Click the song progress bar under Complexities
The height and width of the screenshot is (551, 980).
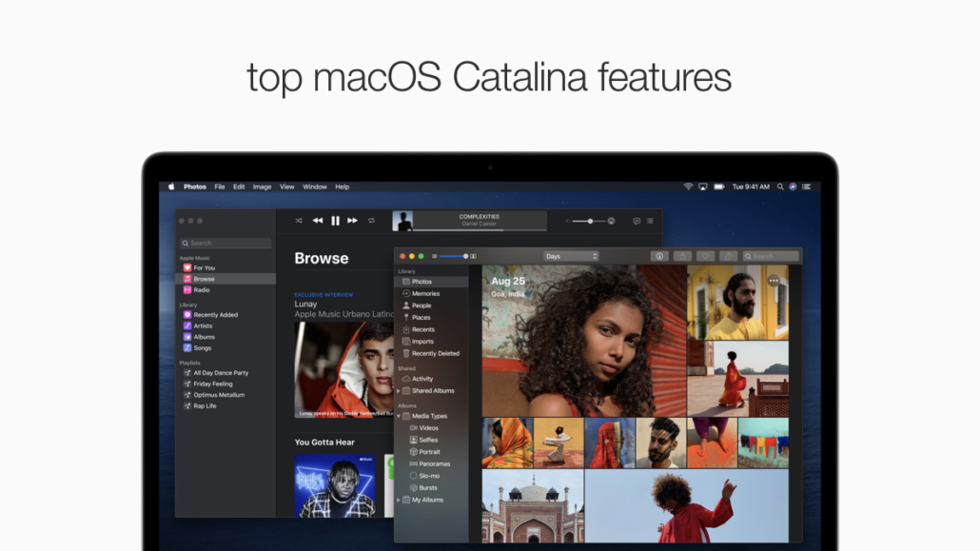480,229
